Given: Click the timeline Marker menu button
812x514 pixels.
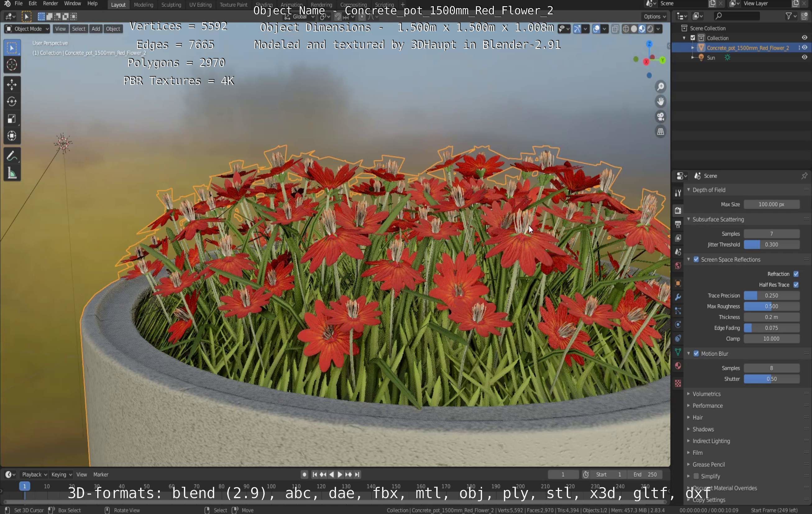Looking at the screenshot, I should click(101, 475).
